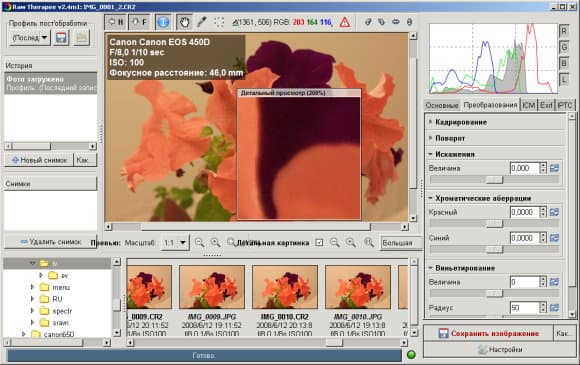
Task: Load a postprocessing profile with folder icon
Action: [x=81, y=38]
